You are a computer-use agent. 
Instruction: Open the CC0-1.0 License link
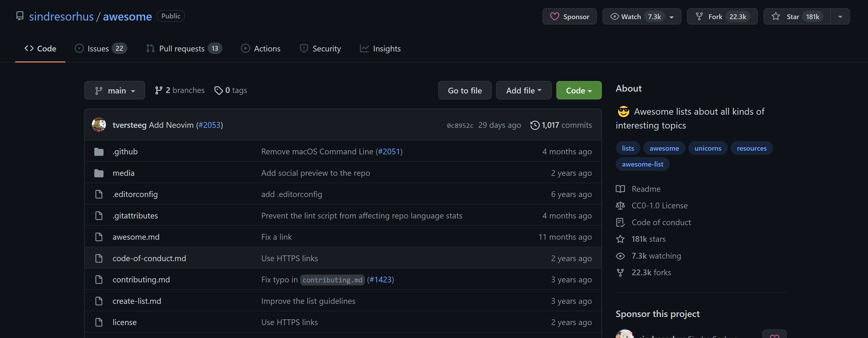pos(659,205)
